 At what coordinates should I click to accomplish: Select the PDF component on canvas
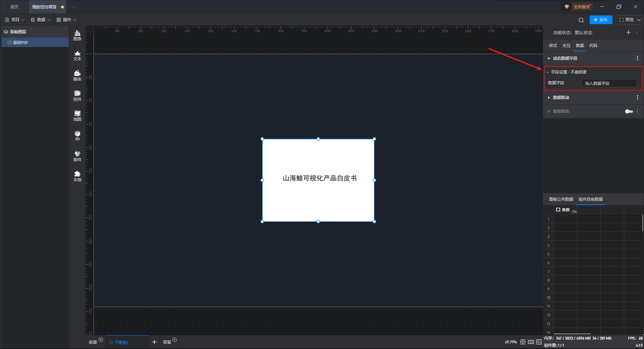tap(318, 180)
